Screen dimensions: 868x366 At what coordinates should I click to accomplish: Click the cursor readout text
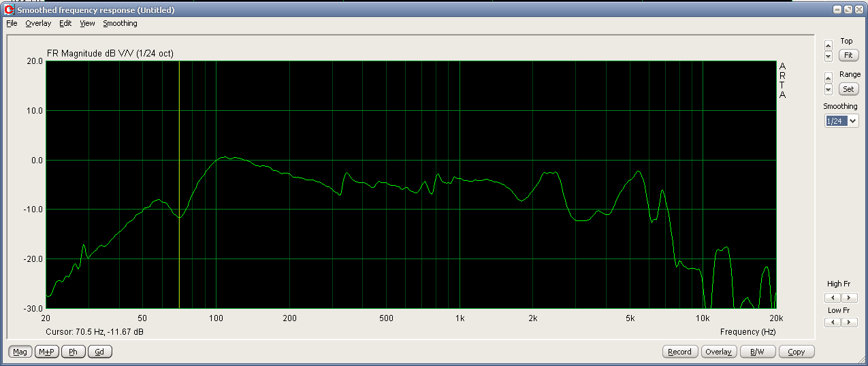[x=95, y=332]
